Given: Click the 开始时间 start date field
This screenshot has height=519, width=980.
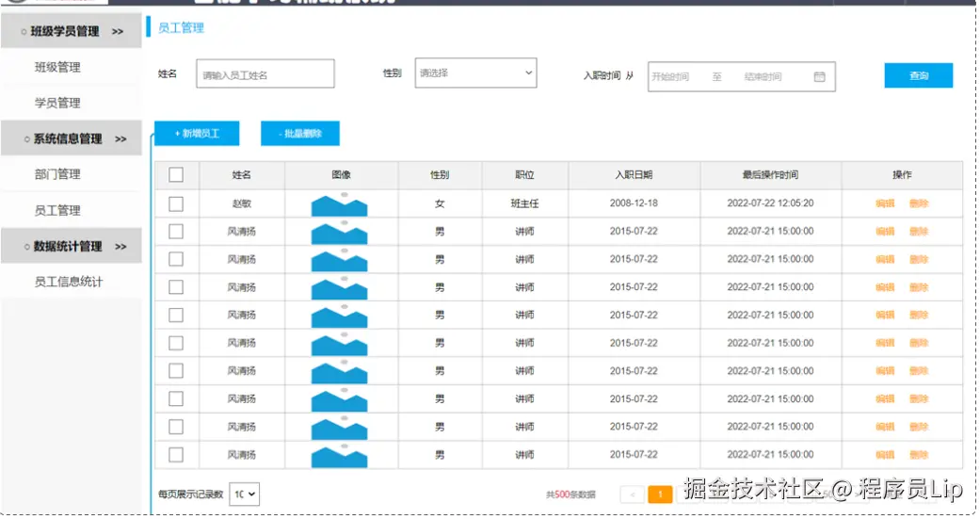Looking at the screenshot, I should 670,76.
